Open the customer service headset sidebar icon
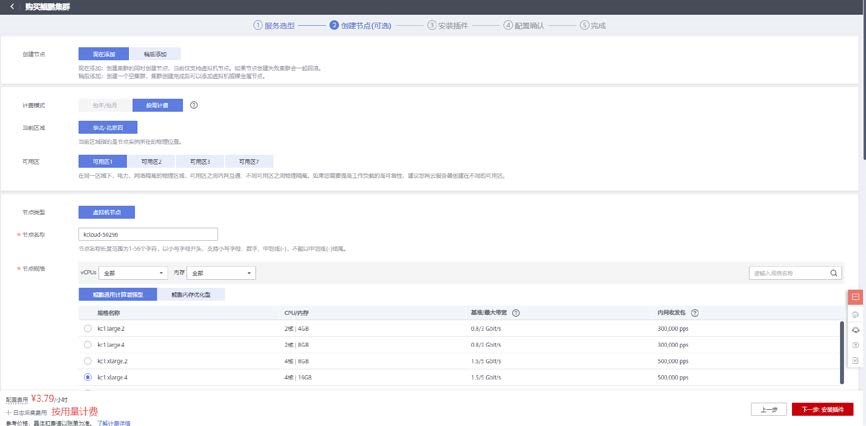Image resolution: width=866 pixels, height=426 pixels. pos(856,330)
